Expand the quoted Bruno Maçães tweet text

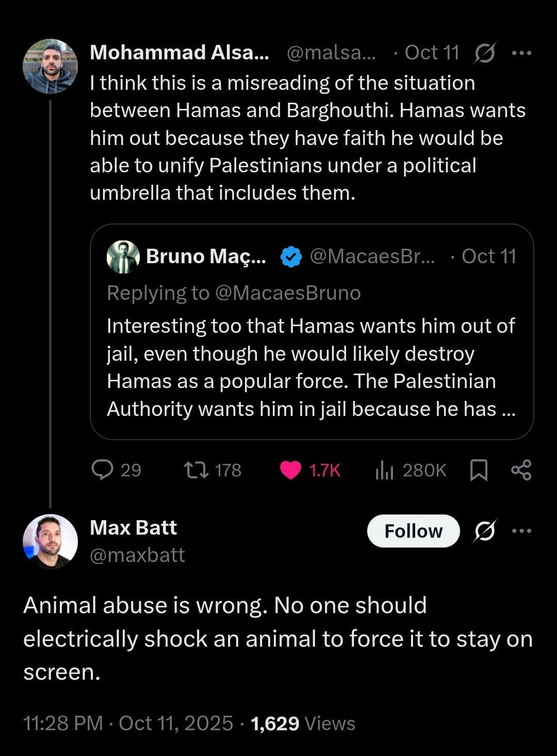pyautogui.click(x=312, y=367)
